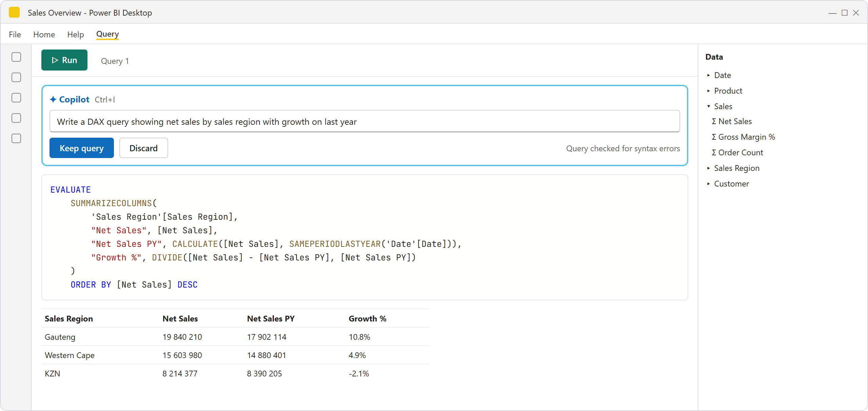This screenshot has width=868, height=411.
Task: Select the Gross Margin % measure
Action: [743, 137]
